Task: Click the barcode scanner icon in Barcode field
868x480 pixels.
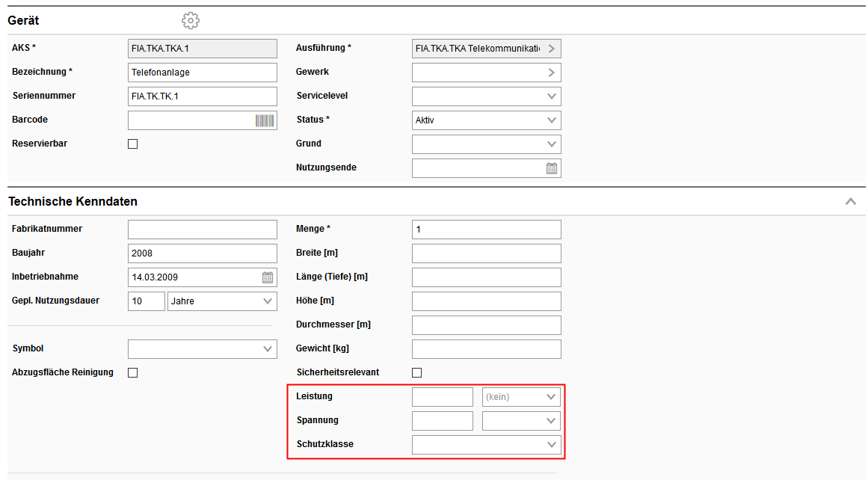Action: (x=265, y=120)
